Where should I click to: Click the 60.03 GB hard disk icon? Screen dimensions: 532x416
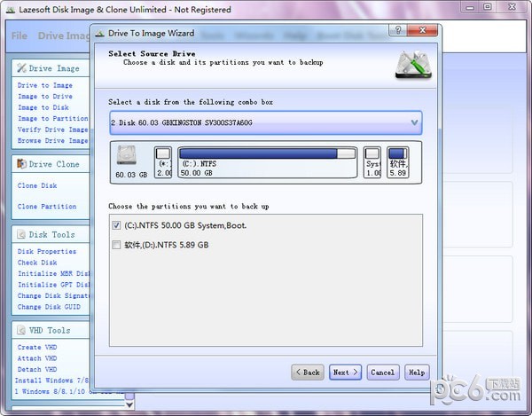[x=127, y=156]
